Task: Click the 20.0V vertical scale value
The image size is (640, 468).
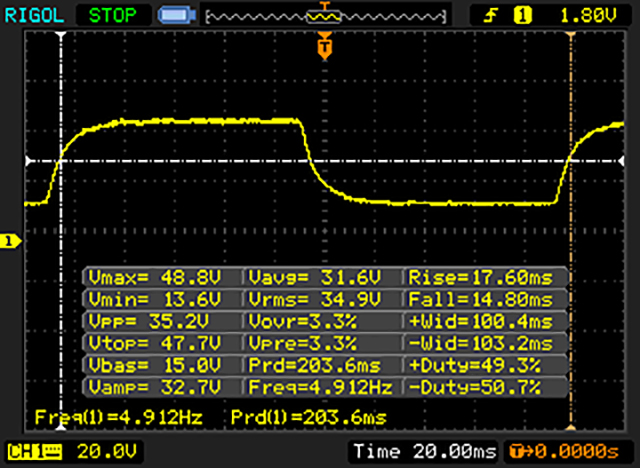Action: coord(107,452)
